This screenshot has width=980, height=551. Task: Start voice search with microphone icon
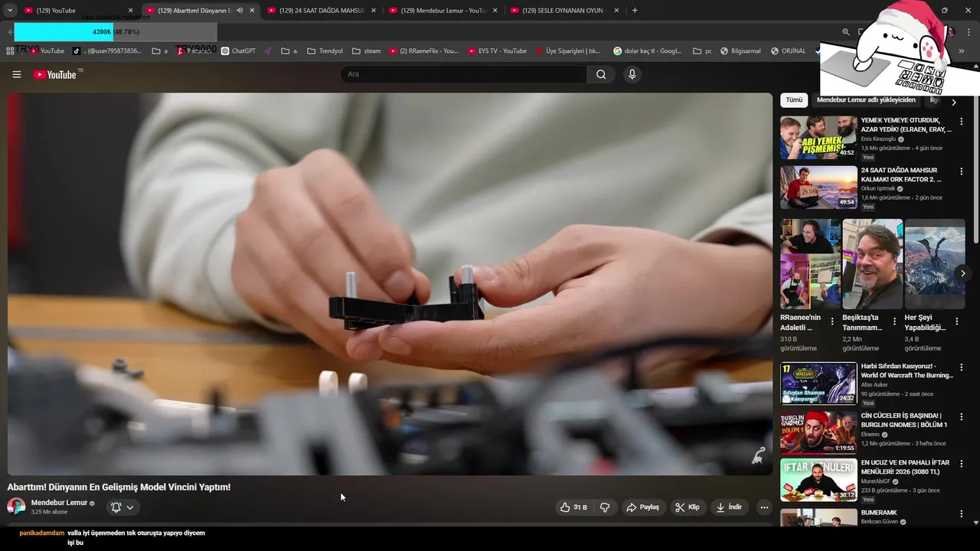tap(632, 74)
